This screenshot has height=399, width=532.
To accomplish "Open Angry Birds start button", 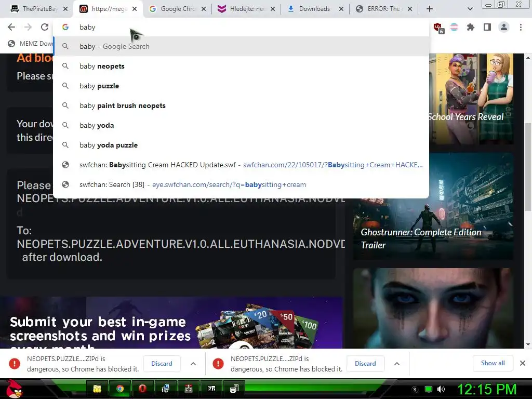I will click(x=14, y=389).
